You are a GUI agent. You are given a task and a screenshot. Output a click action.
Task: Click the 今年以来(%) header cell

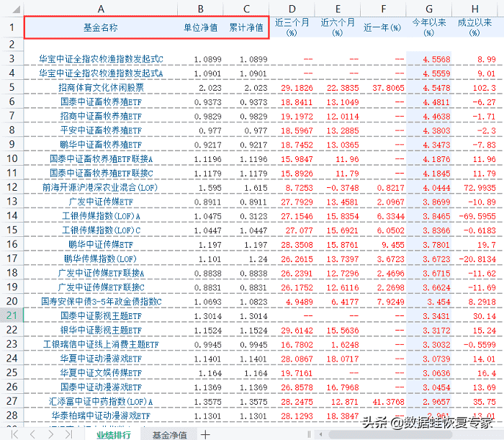point(429,27)
